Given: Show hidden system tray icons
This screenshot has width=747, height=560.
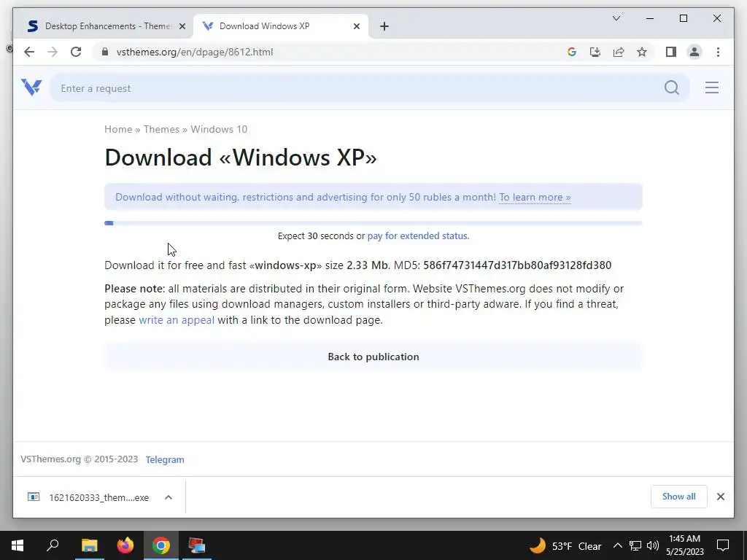Looking at the screenshot, I should pyautogui.click(x=617, y=545).
